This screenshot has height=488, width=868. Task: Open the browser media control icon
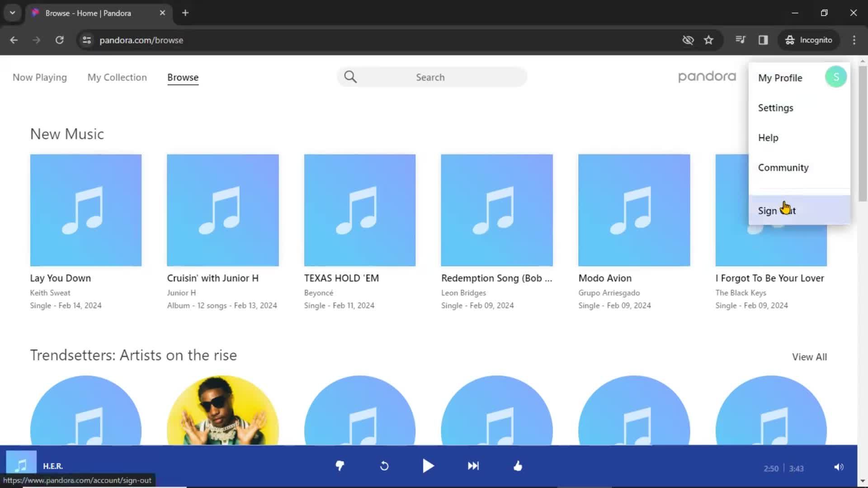pyautogui.click(x=740, y=40)
